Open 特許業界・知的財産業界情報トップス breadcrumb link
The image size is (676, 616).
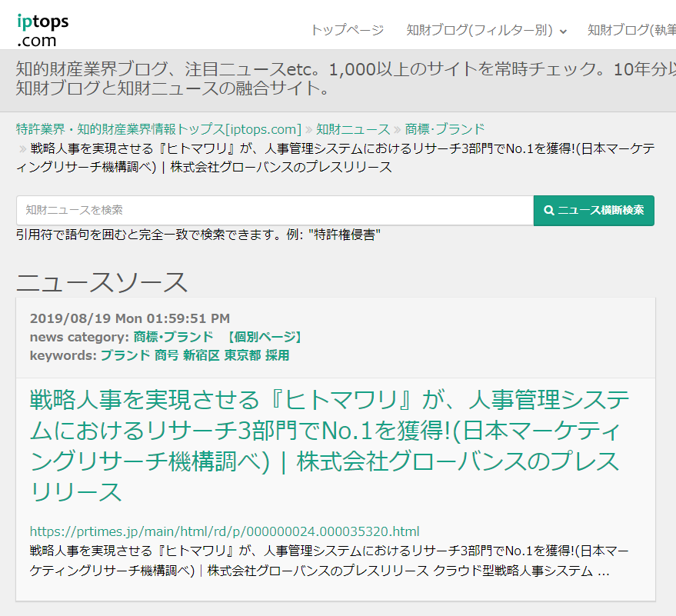(158, 129)
